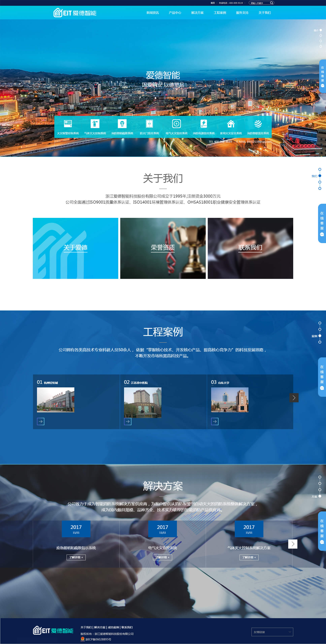
Task: Click the 山东大学 case thumbnail image
Action: [230, 400]
